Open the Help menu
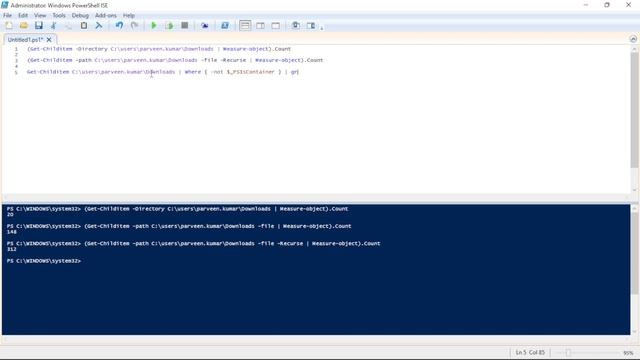 pyautogui.click(x=129, y=16)
